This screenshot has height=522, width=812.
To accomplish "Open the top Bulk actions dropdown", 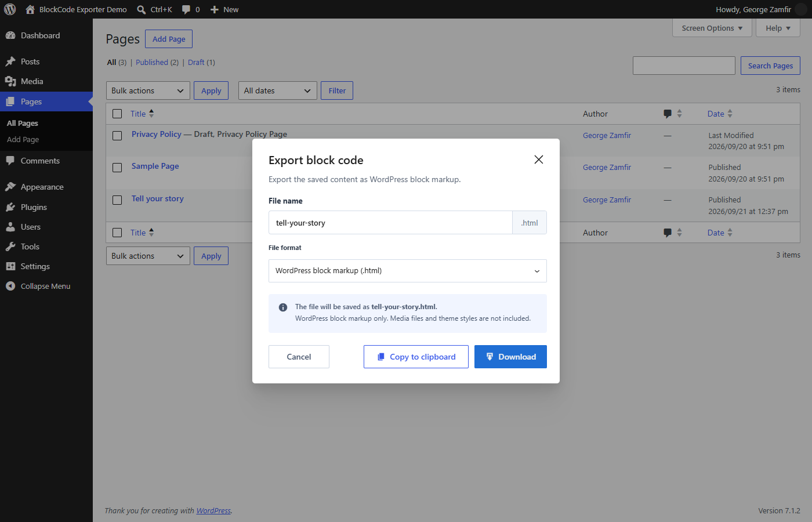I will [148, 90].
